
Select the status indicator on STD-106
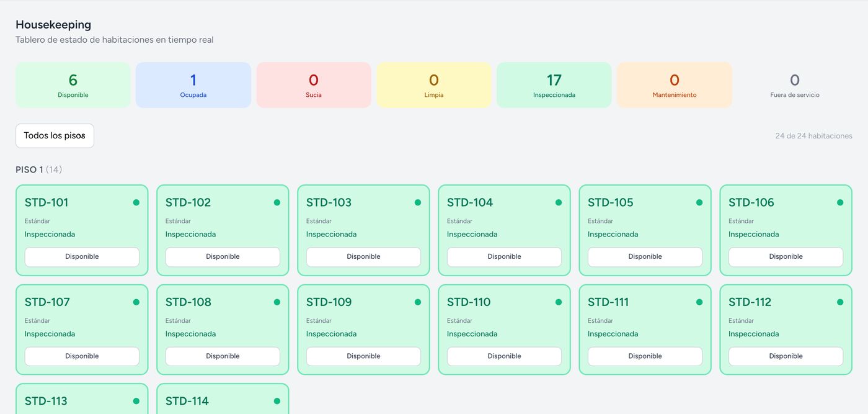(840, 202)
